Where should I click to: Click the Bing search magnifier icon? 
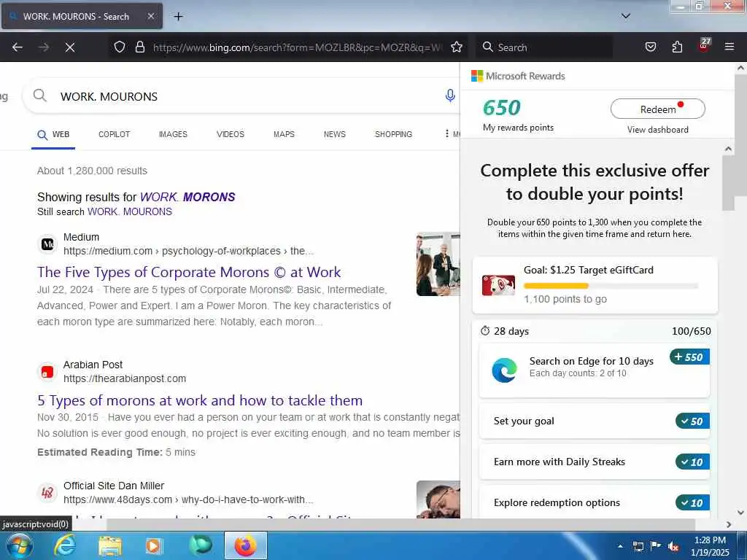pos(40,96)
